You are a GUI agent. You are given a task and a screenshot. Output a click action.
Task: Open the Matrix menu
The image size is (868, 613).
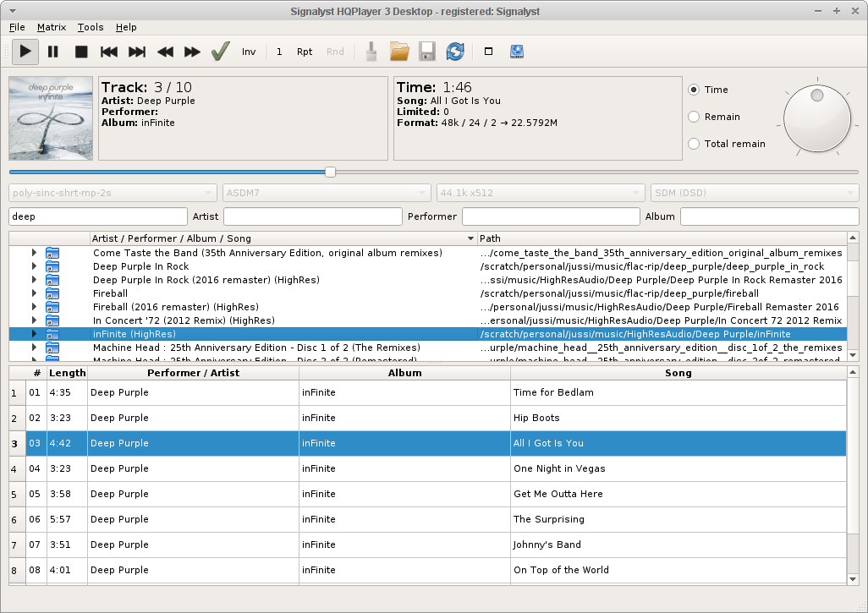point(52,27)
